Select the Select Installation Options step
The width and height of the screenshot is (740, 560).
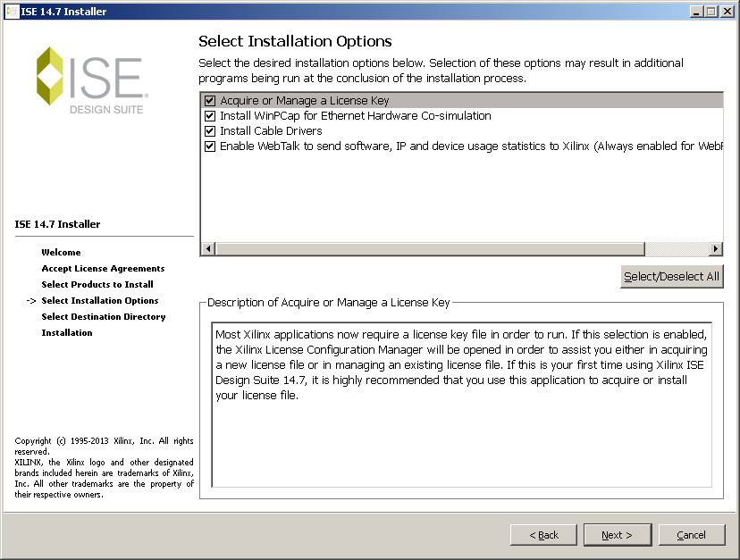[x=99, y=300]
